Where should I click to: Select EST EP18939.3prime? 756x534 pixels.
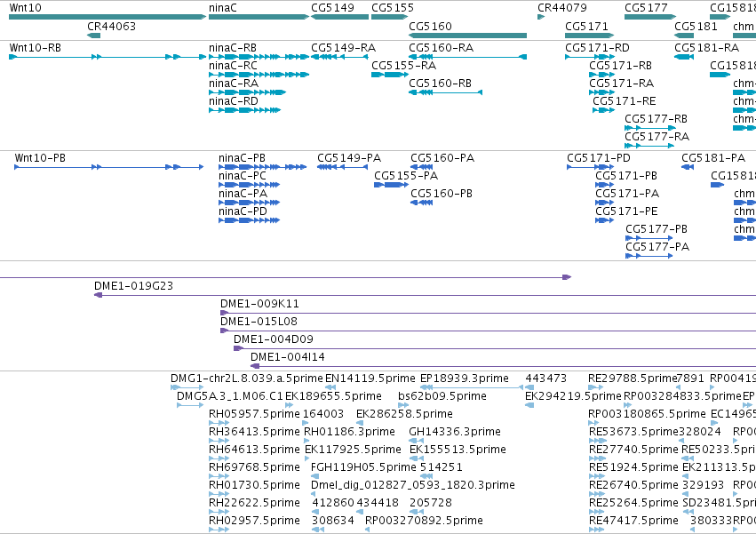pyautogui.click(x=472, y=387)
